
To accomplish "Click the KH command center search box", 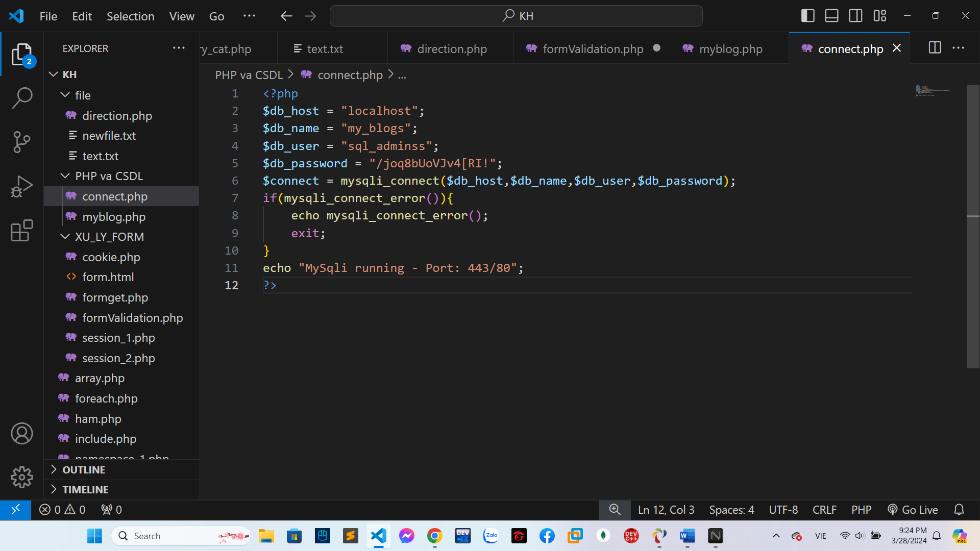I will coord(516,16).
